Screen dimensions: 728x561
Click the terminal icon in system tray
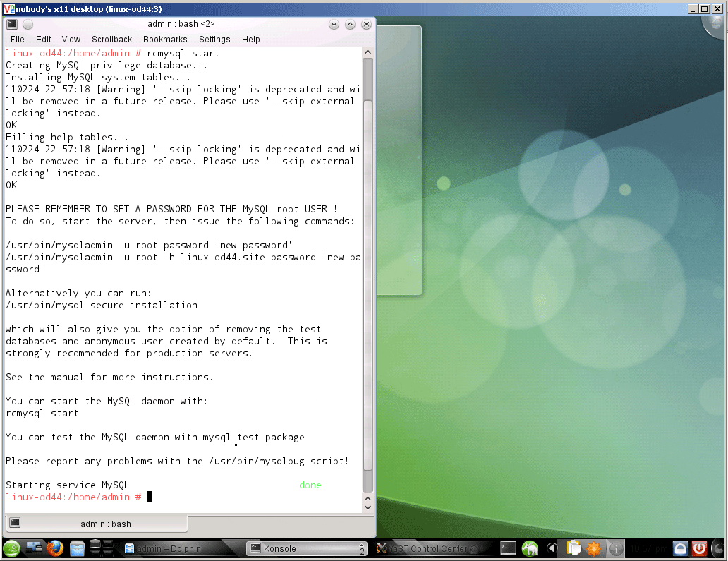(x=508, y=548)
